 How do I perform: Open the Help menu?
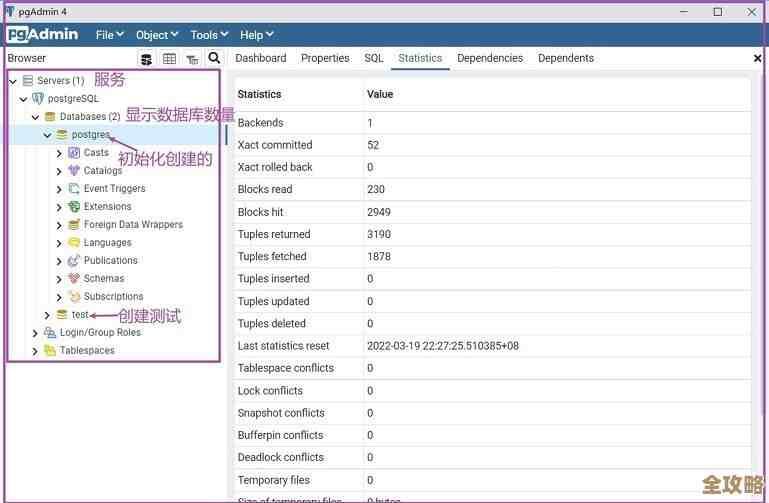(256, 35)
